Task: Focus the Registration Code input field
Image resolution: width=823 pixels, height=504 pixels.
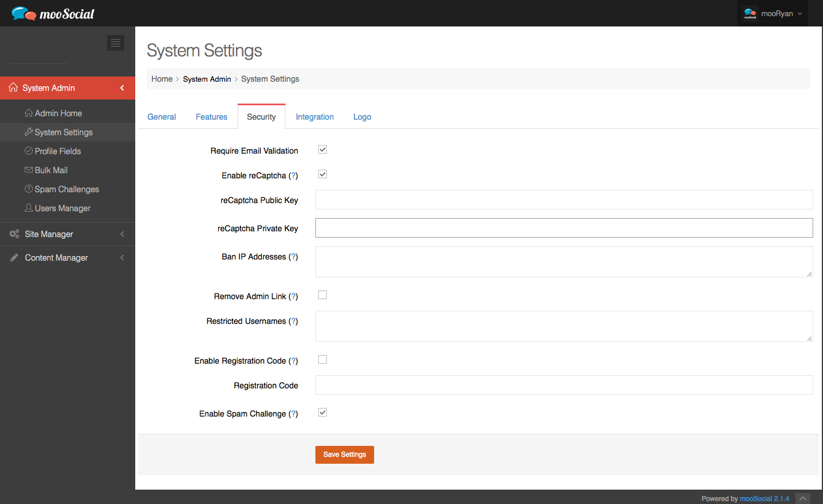Action: click(x=564, y=385)
